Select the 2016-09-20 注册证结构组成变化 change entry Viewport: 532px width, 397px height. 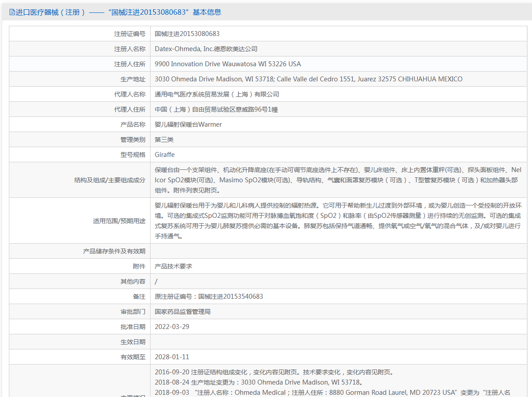click(275, 372)
